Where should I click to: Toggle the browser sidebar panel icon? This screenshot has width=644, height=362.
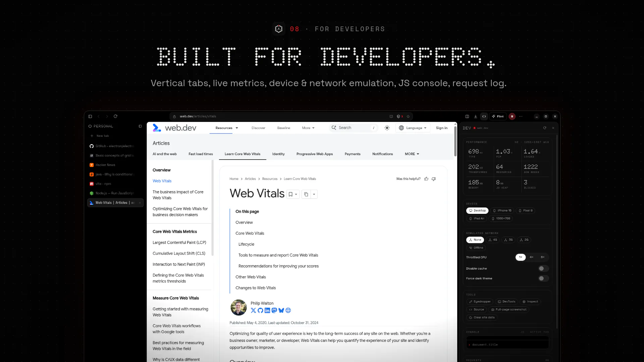90,116
